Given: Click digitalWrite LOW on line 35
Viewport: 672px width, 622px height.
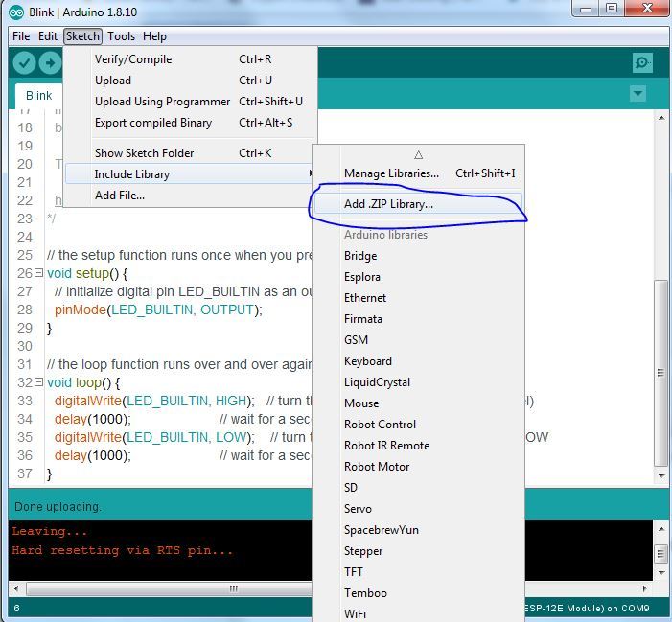Looking at the screenshot, I should 154,437.
